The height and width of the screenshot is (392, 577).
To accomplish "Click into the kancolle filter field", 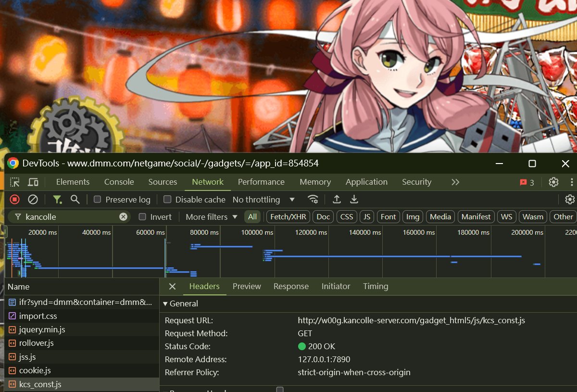I will coord(70,217).
